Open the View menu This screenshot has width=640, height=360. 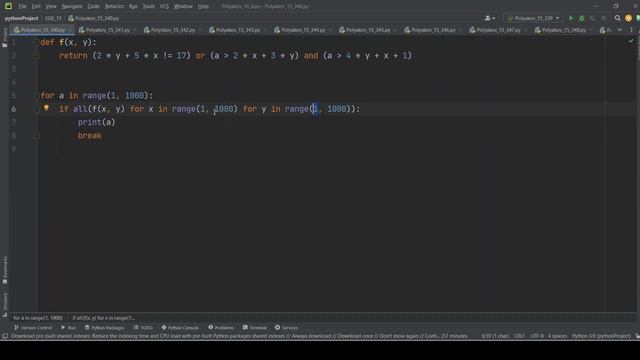point(51,6)
